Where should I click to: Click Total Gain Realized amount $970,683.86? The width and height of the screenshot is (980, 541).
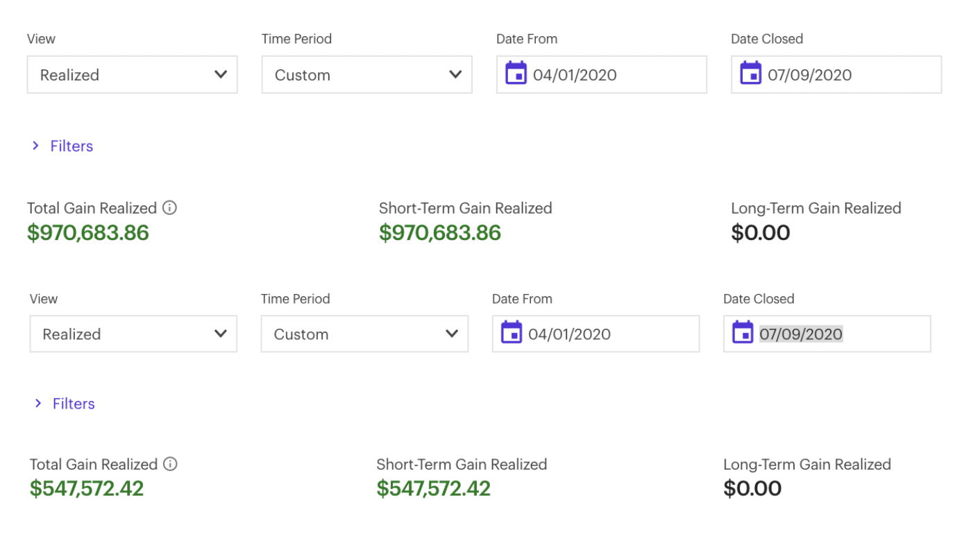coord(88,232)
